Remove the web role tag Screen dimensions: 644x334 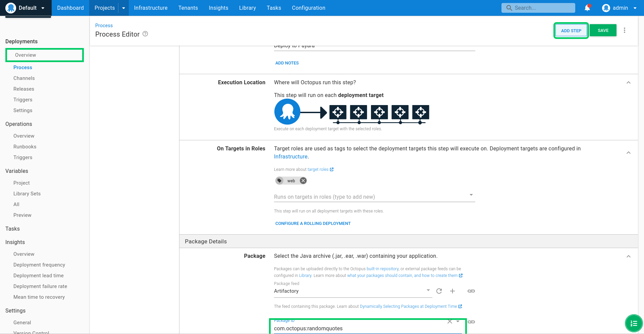(303, 181)
